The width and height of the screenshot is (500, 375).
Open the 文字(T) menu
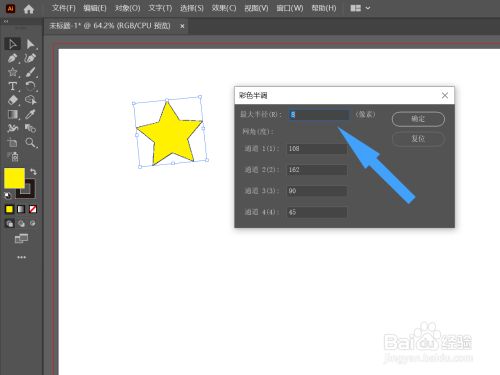point(160,8)
